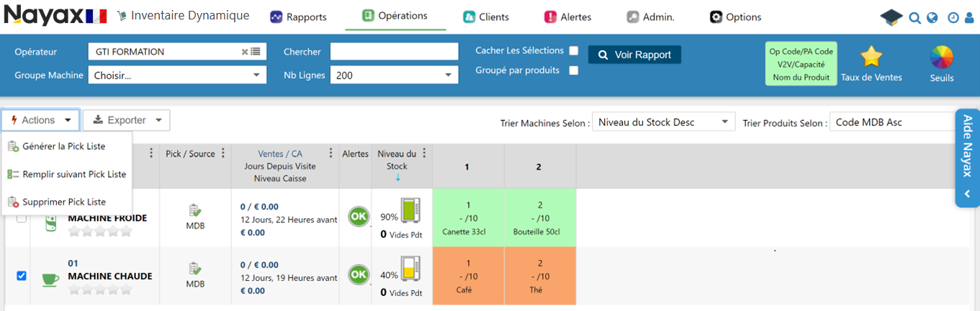Enable the Cacher Les Sélections checkbox
The width and height of the screenshot is (980, 311).
(x=574, y=50)
